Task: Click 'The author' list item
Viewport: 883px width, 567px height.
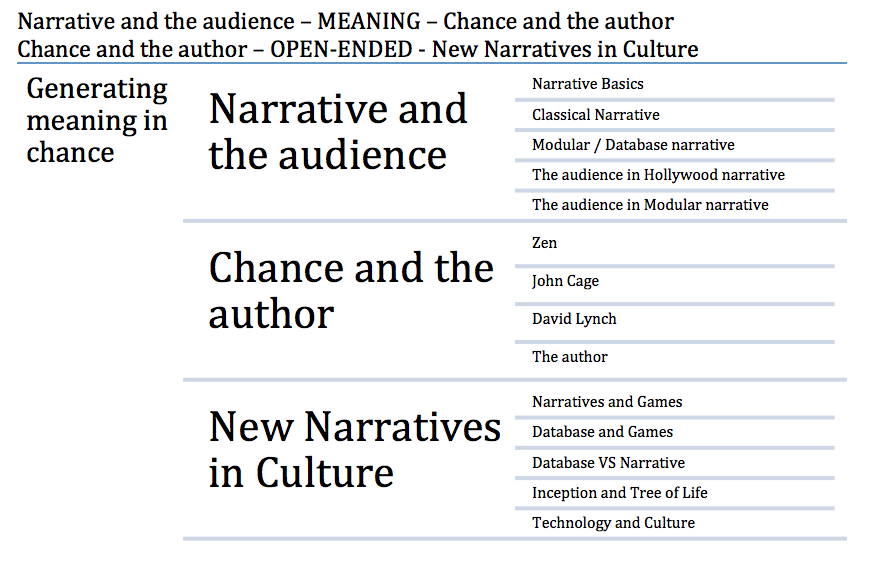Action: [x=569, y=357]
